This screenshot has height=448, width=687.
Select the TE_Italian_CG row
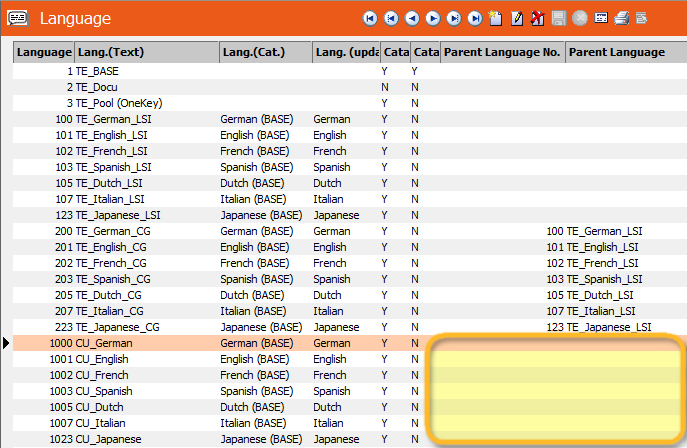tap(350, 311)
